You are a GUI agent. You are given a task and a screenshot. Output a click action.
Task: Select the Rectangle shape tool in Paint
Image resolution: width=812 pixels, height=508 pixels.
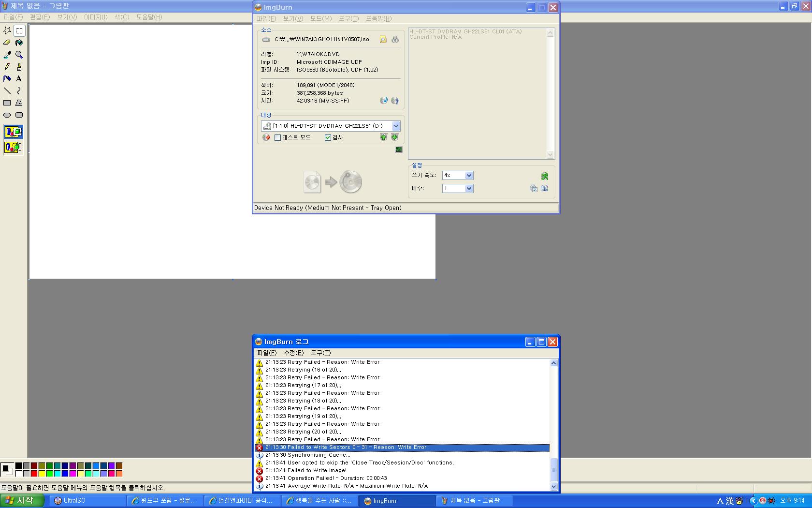7,103
